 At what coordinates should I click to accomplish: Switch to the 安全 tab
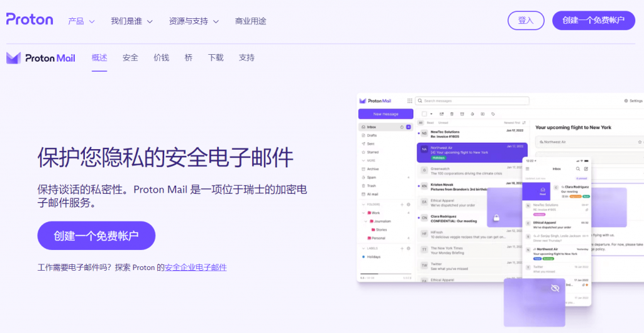click(130, 58)
